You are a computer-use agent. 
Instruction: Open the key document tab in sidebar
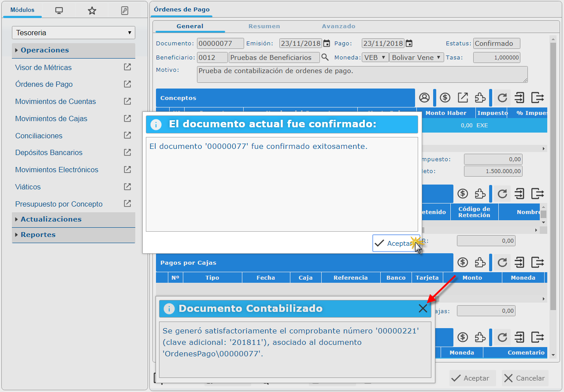(x=125, y=11)
